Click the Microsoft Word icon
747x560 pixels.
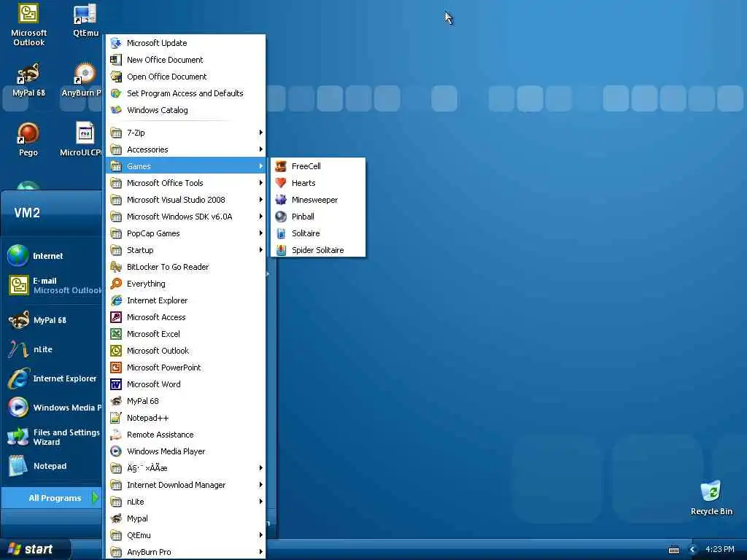pyautogui.click(x=116, y=384)
